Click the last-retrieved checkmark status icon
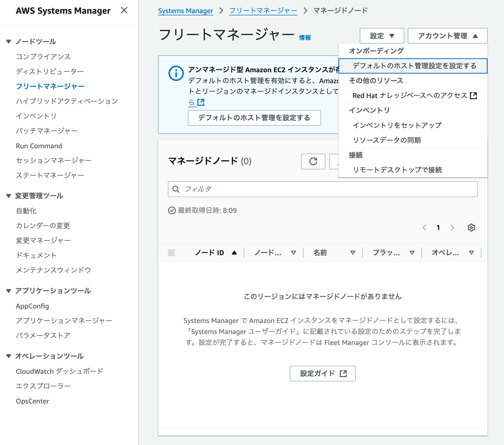 click(x=172, y=210)
